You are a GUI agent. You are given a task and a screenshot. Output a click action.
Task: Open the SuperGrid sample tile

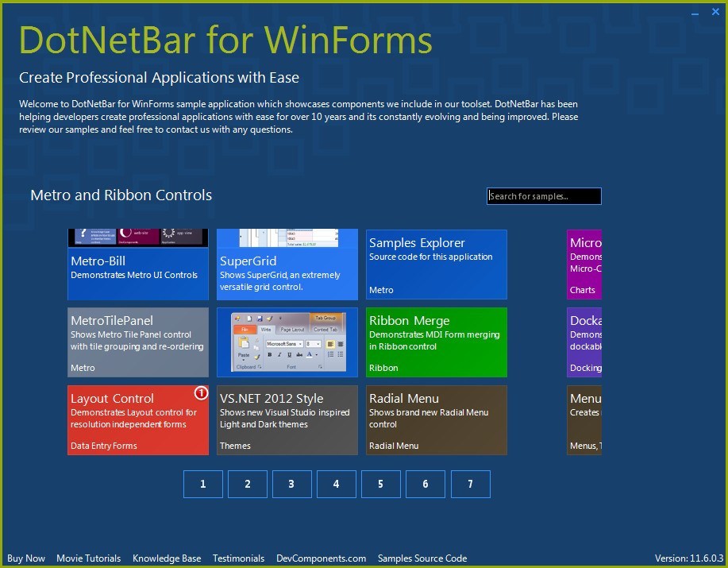[x=287, y=265]
